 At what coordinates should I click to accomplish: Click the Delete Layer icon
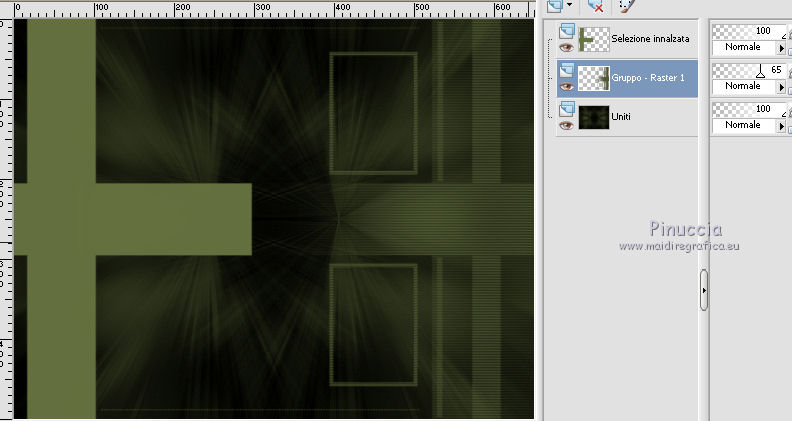(x=596, y=6)
